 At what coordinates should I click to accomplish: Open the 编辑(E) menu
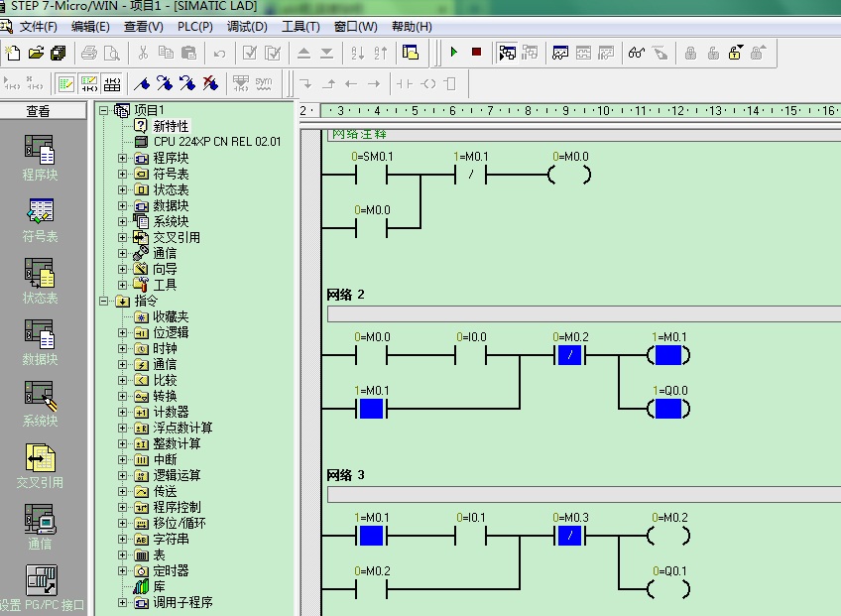[90, 27]
